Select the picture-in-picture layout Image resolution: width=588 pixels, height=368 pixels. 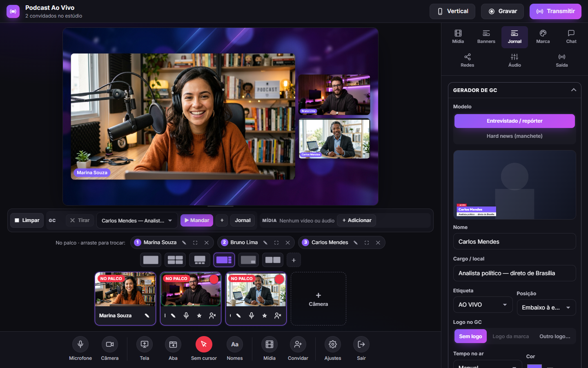pos(248,260)
